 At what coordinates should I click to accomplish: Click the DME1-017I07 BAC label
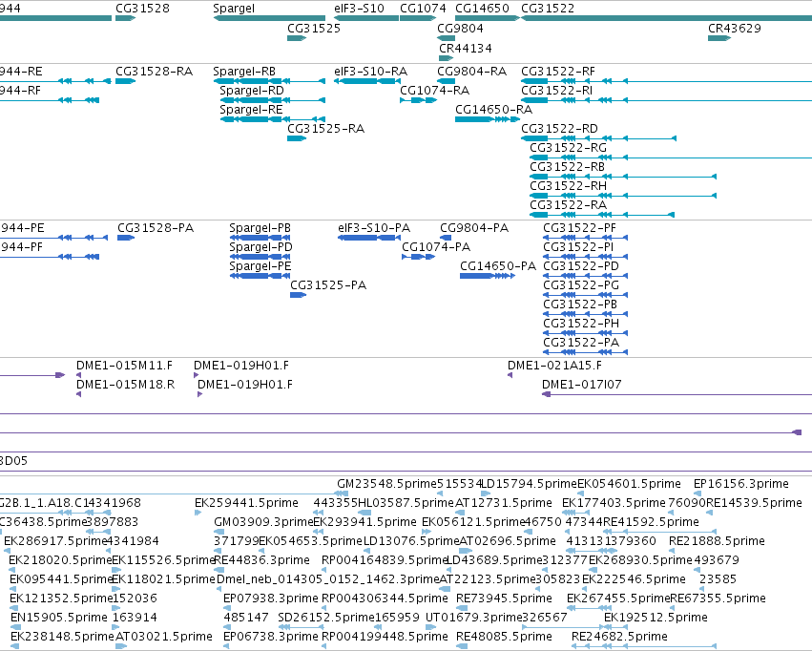581,385
